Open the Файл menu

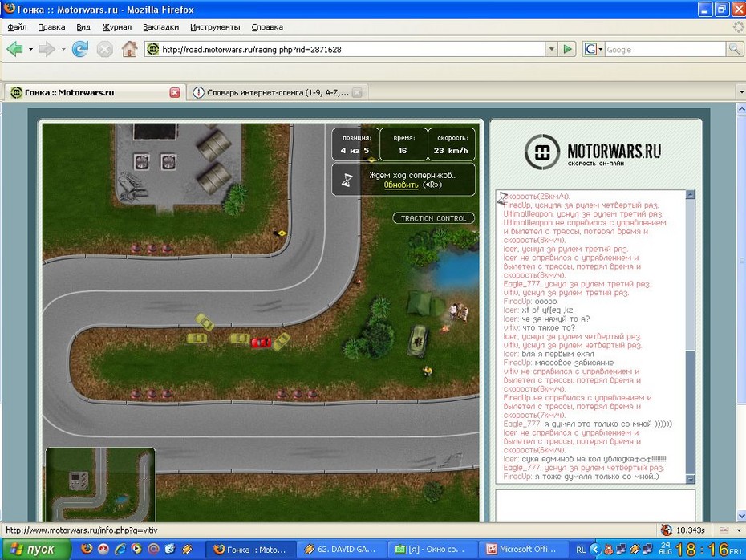click(17, 27)
